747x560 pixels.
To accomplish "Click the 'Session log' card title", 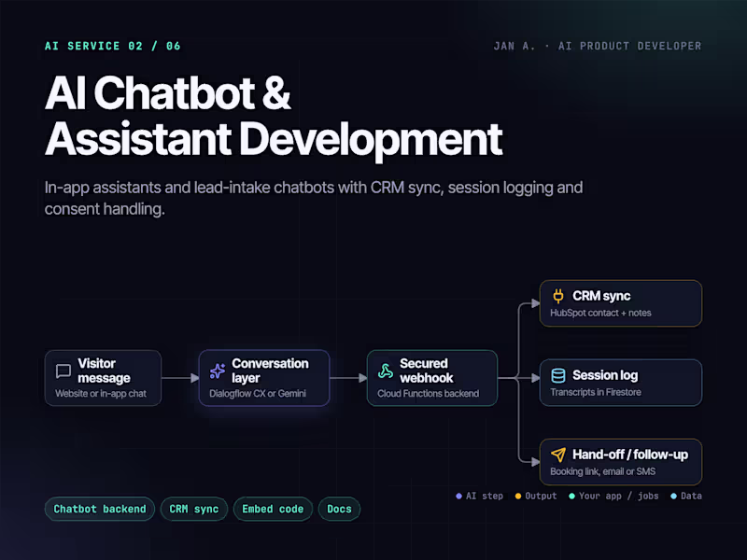I will [x=605, y=375].
